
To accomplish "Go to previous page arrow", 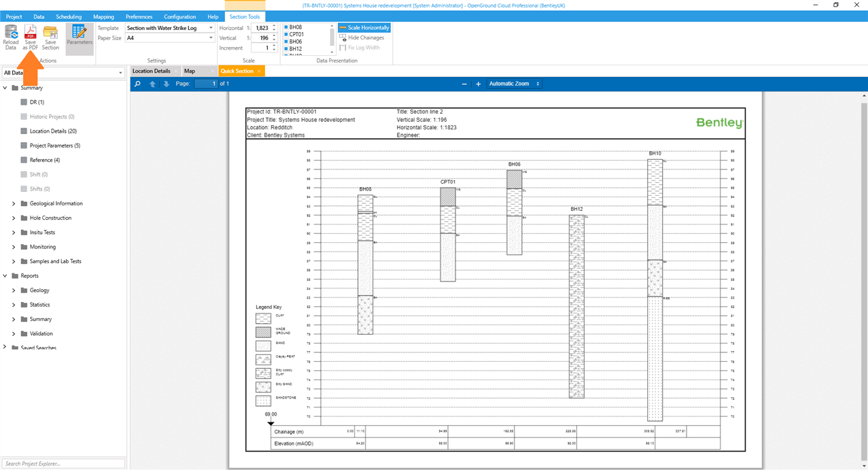I will pos(152,84).
